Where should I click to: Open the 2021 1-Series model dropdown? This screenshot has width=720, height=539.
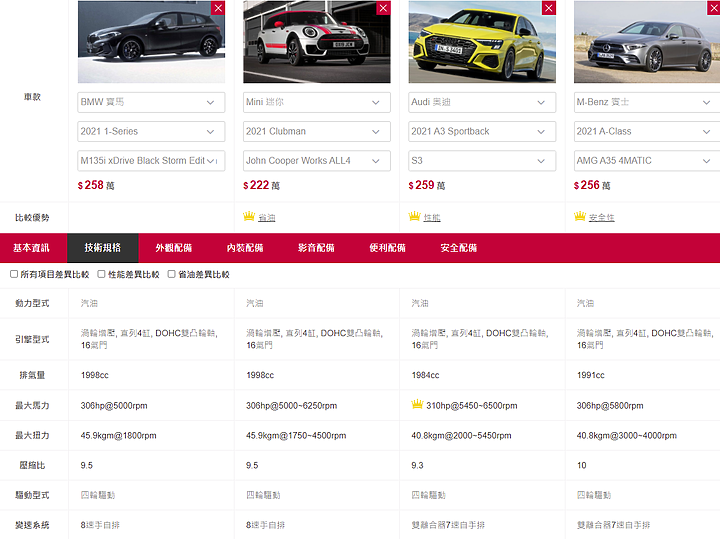point(151,131)
